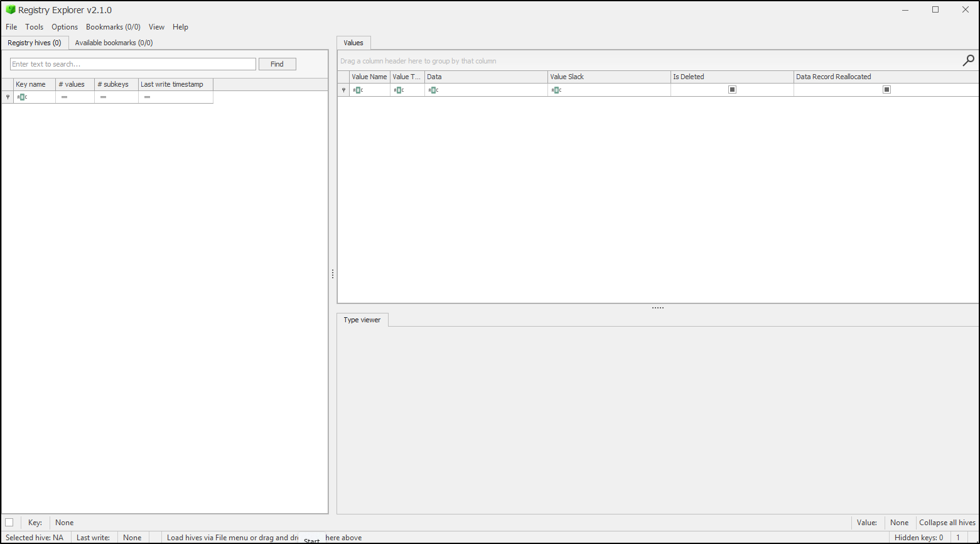Image resolution: width=980 pixels, height=544 pixels.
Task: Click the 'Value:' label in the bottom bar
Action: click(867, 523)
